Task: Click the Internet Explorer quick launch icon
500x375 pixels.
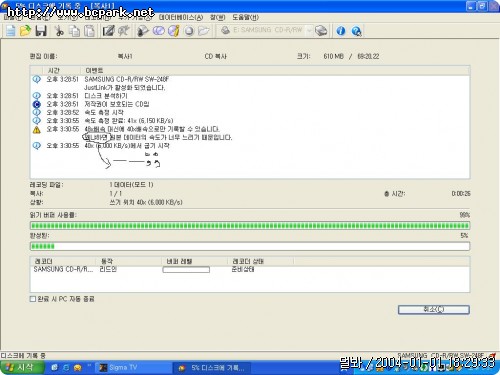Action: tap(66, 367)
